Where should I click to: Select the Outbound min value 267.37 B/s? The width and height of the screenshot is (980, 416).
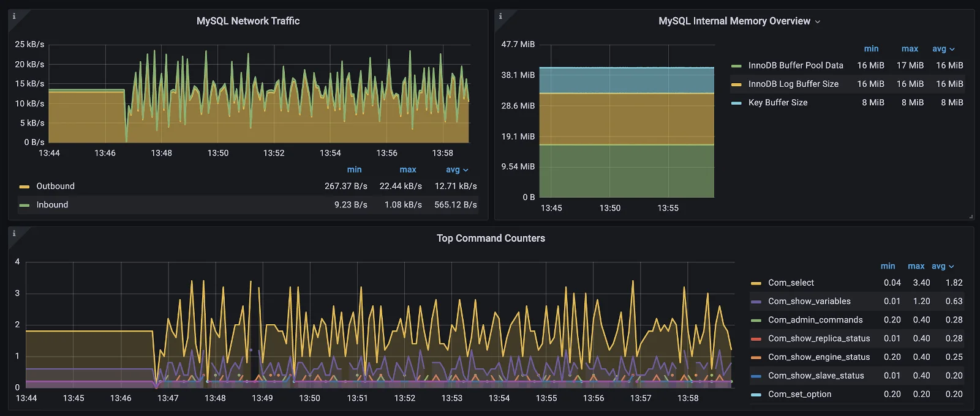346,186
